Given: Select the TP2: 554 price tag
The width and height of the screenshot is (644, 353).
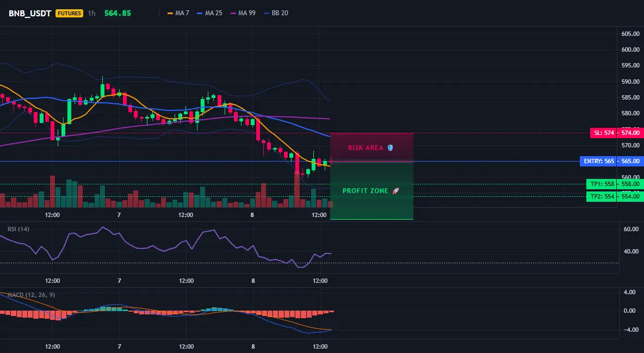Looking at the screenshot, I should pyautogui.click(x=602, y=196).
